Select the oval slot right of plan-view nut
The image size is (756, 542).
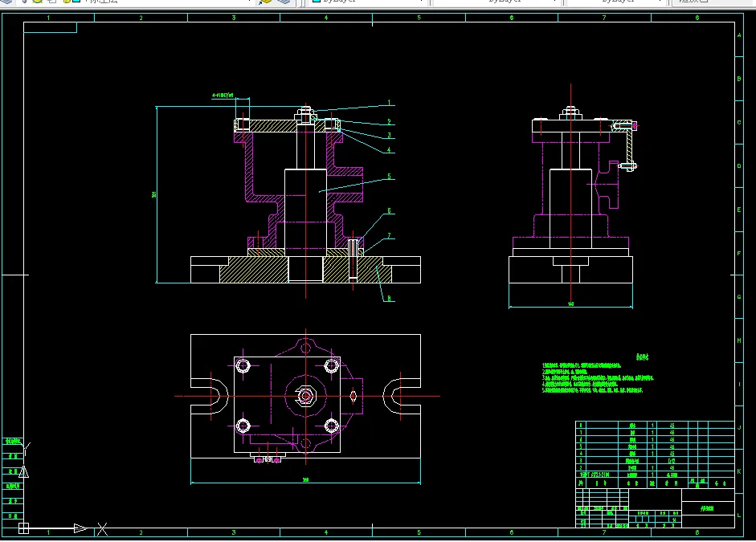353,396
